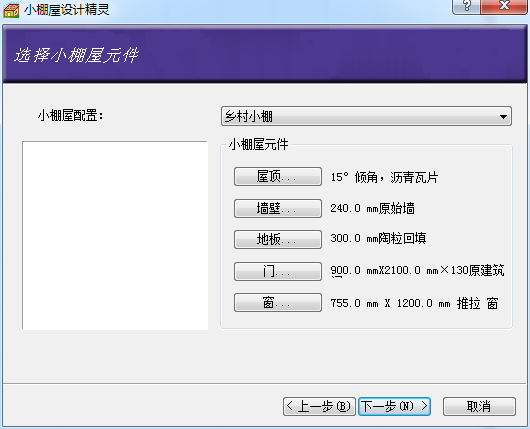
Task: Open the 墙壁... wall settings
Action: 278,208
